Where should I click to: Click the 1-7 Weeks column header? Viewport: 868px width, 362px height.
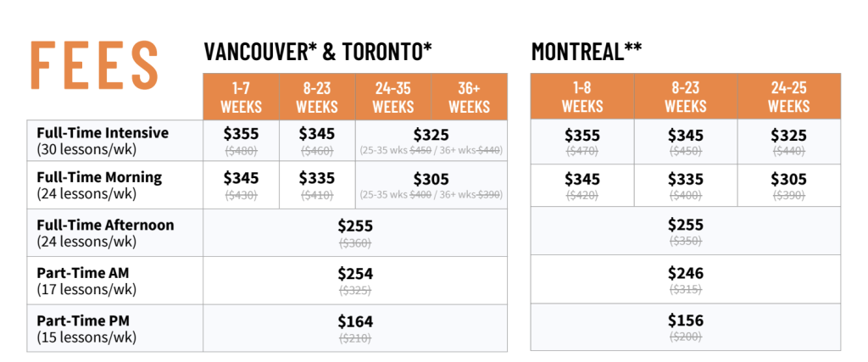point(241,97)
